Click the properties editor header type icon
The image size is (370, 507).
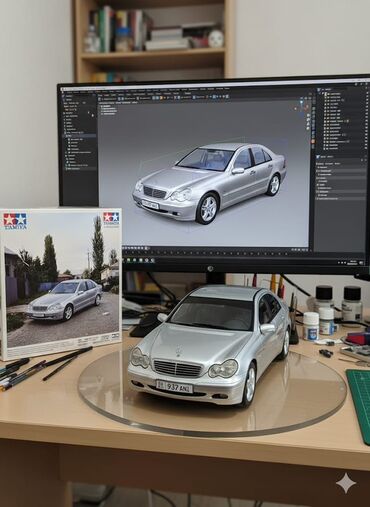(319, 157)
